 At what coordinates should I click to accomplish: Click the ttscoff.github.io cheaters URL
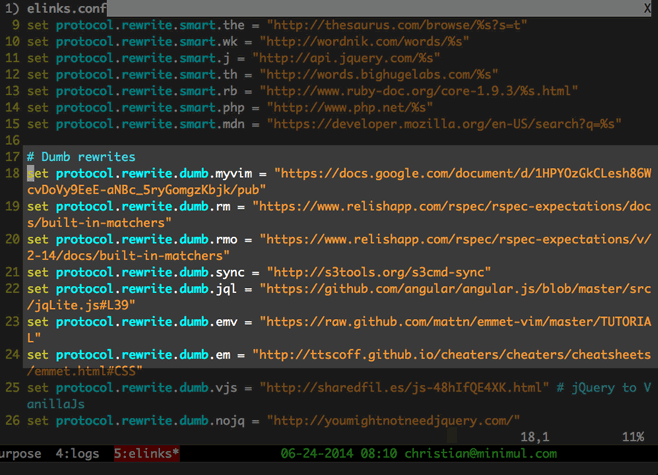pos(452,355)
